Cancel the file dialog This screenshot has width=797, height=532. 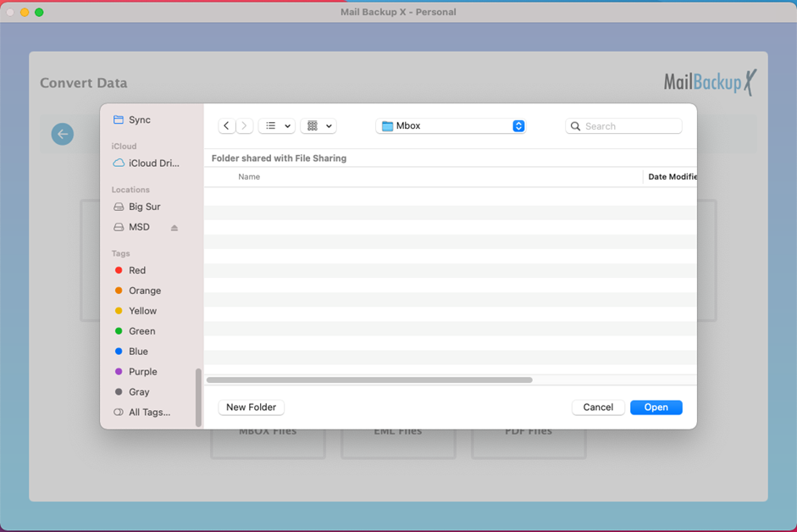[598, 407]
